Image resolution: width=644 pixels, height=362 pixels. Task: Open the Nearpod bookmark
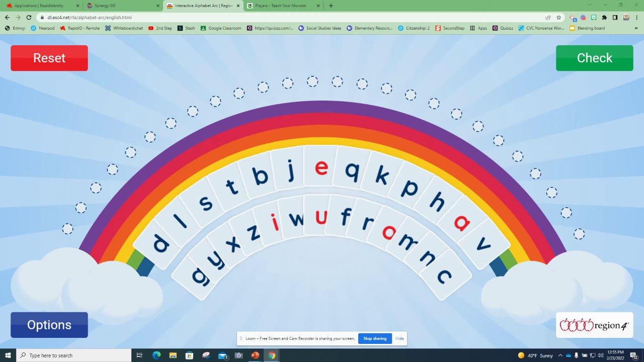pos(42,28)
